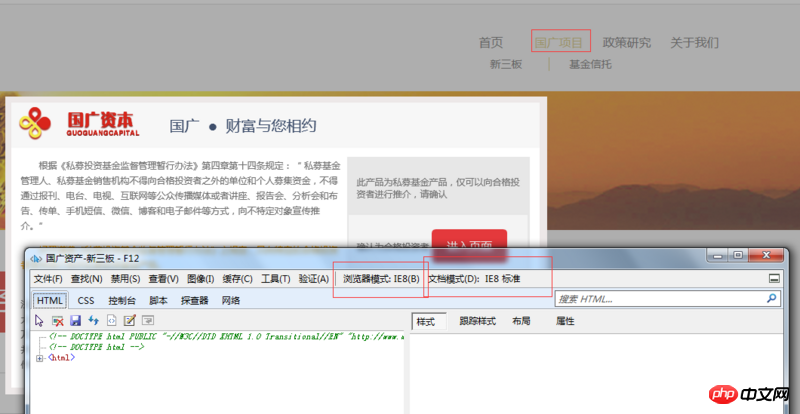Click the element source style page icon
The image size is (800, 414).
[112, 321]
